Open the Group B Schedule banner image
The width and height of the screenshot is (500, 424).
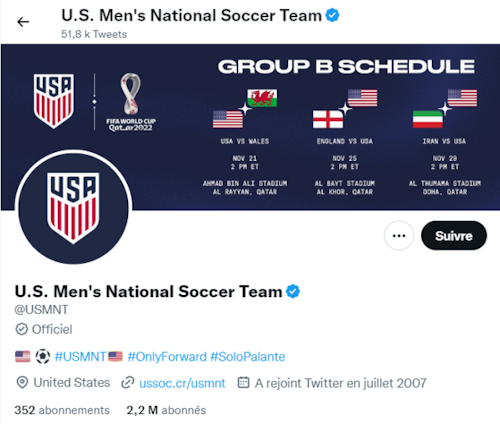tap(250, 127)
